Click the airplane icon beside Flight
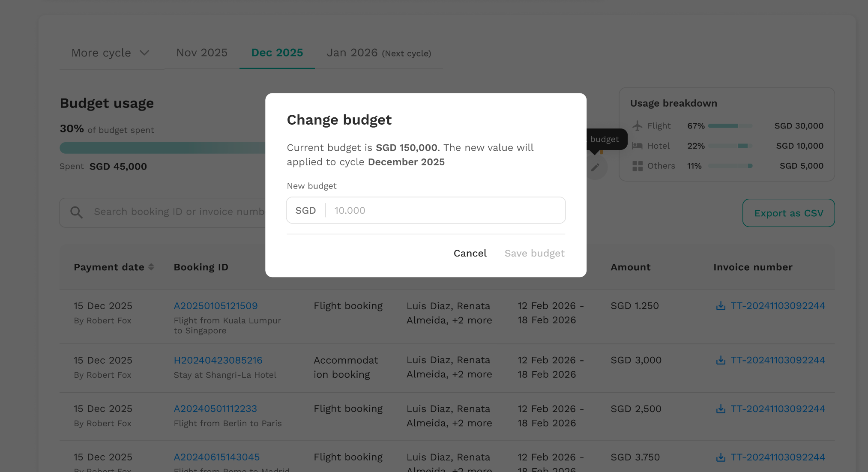 point(638,126)
